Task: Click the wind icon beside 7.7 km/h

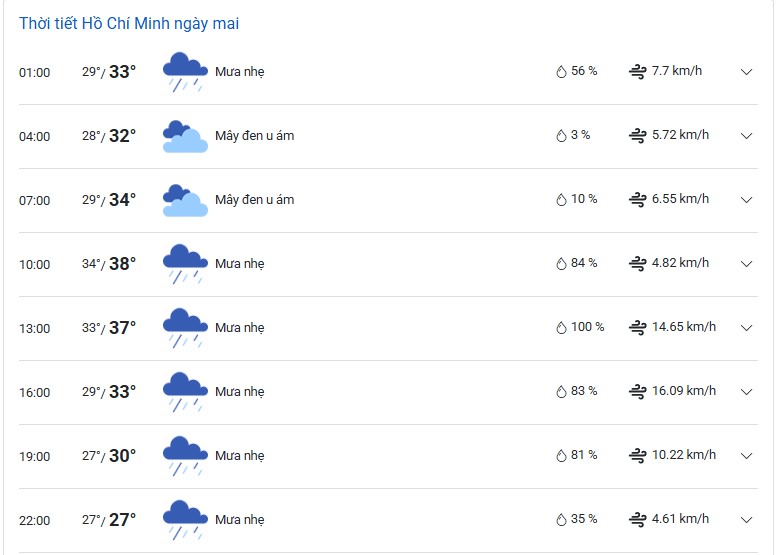Action: [x=637, y=71]
